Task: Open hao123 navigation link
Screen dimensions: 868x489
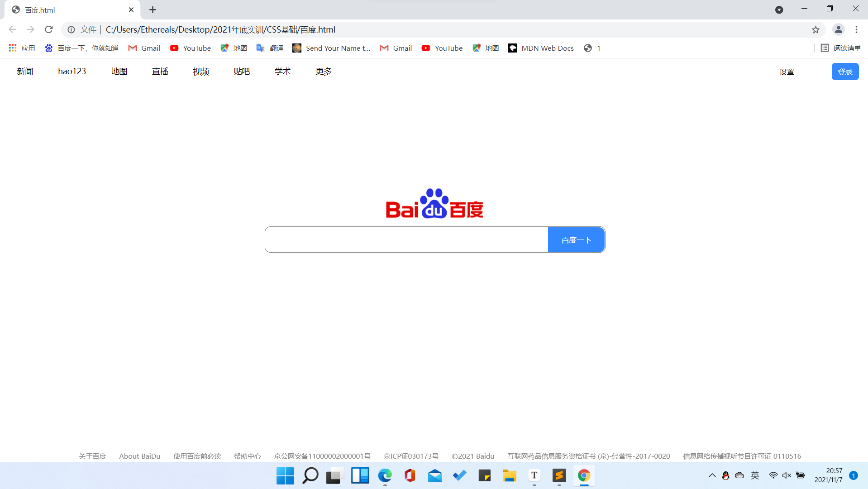Action: [72, 72]
